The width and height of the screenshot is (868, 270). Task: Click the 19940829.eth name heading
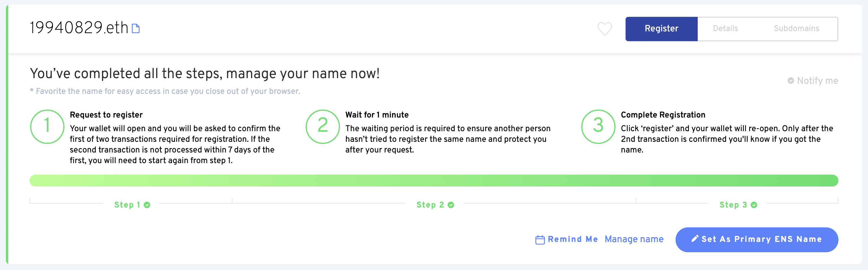point(79,28)
